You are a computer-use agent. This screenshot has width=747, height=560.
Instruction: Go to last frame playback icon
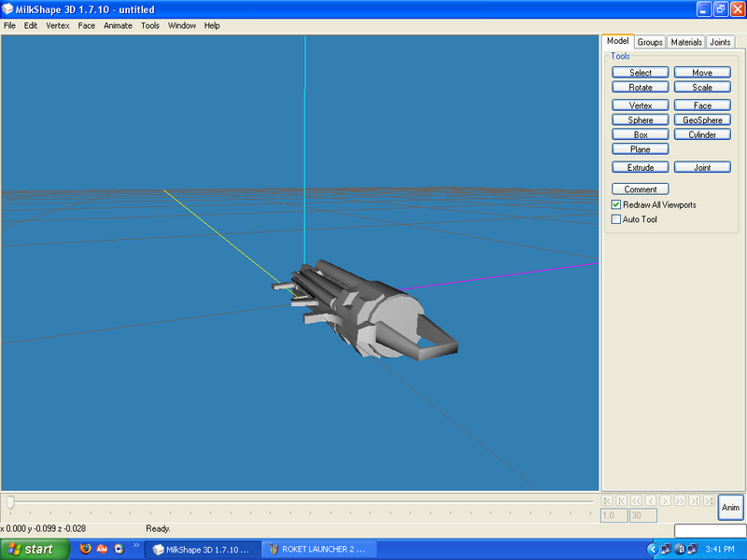click(695, 500)
